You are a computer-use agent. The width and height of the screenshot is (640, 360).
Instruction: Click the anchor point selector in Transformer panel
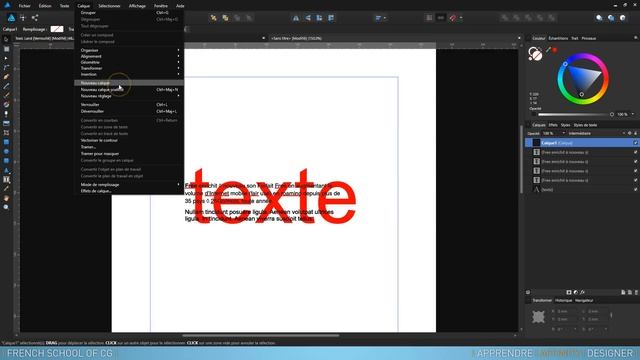click(x=538, y=317)
